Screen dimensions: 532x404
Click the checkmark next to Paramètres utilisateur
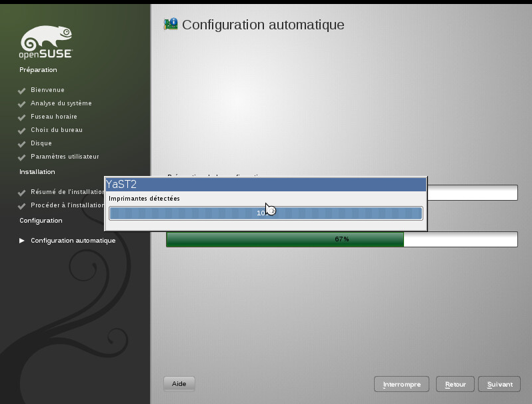[22, 157]
